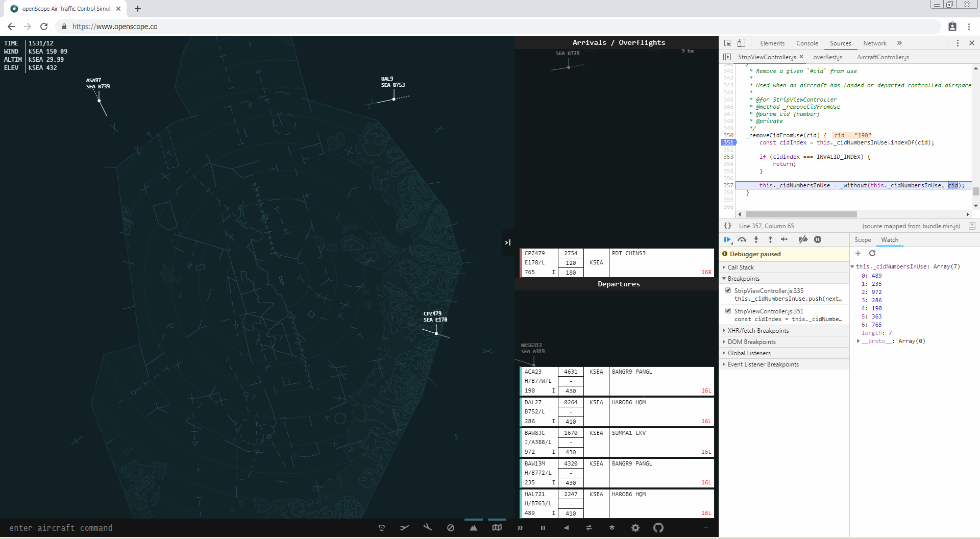Open simulator settings gear icon
The width and height of the screenshot is (980, 539).
635,528
